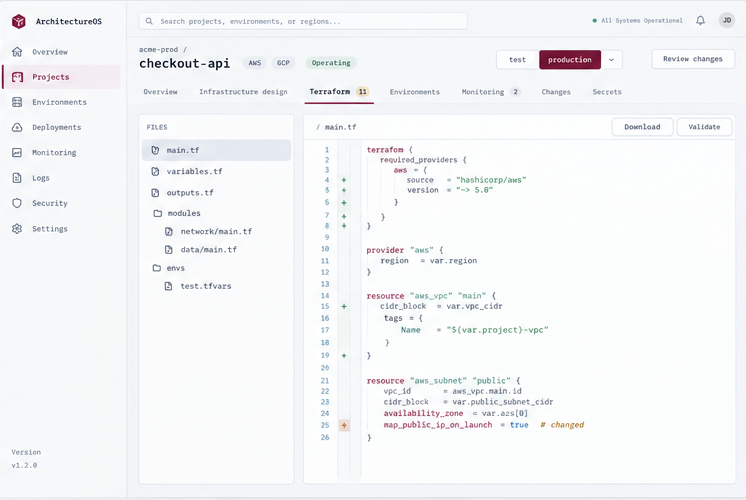
Task: Click the outputs.tf file icon
Action: [x=155, y=193]
